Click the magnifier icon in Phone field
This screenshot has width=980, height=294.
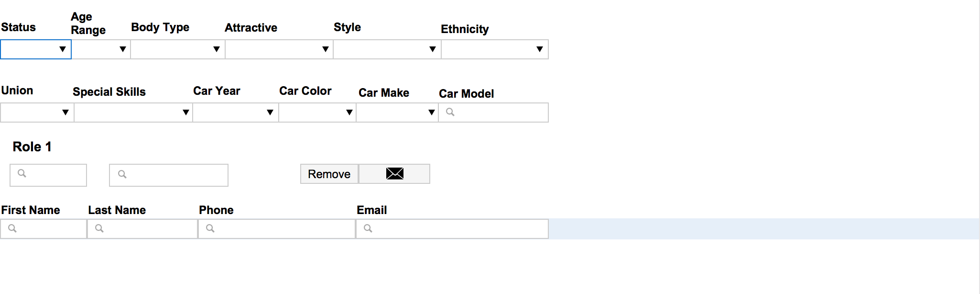click(210, 228)
